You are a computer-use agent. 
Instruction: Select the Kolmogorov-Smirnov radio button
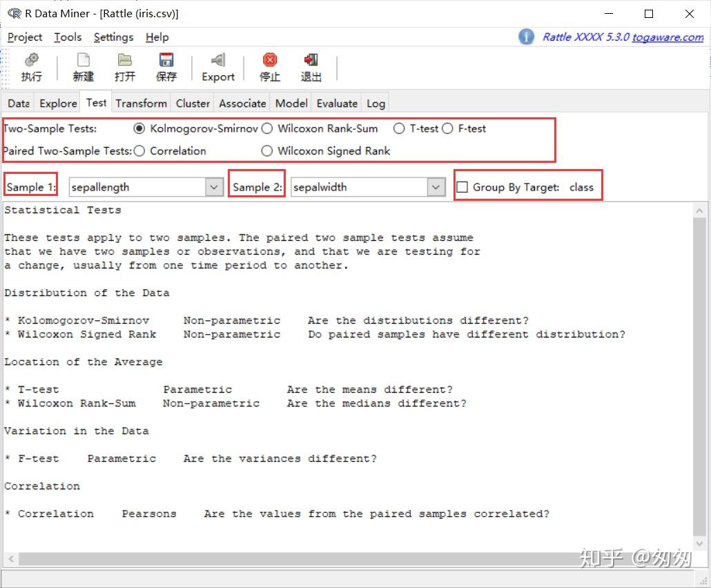139,129
